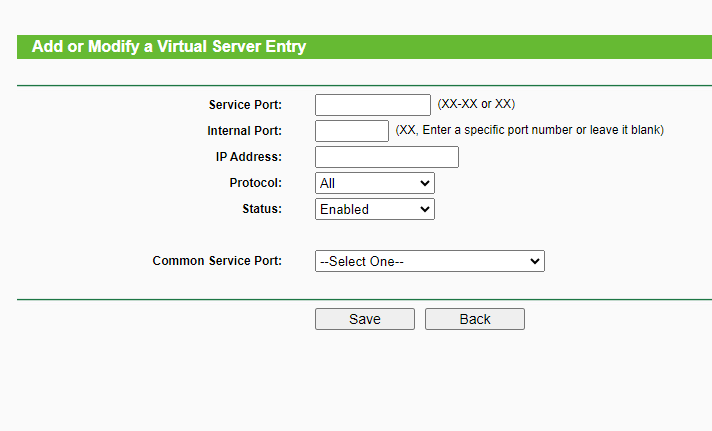Click the (XX-XX or XX) hint text
This screenshot has height=431, width=712.
pos(476,104)
